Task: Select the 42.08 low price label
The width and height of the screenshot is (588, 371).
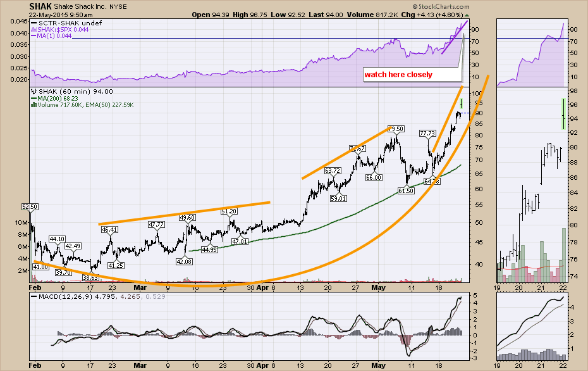Action: click(x=184, y=261)
